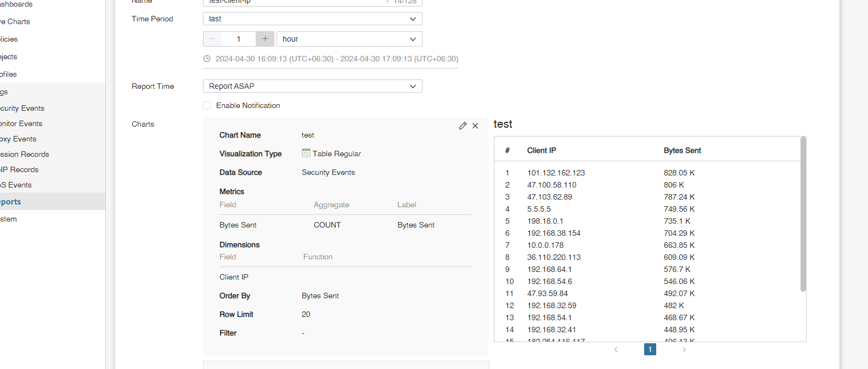Open Security Events in the sidebar
This screenshot has height=369, width=868.
point(23,108)
